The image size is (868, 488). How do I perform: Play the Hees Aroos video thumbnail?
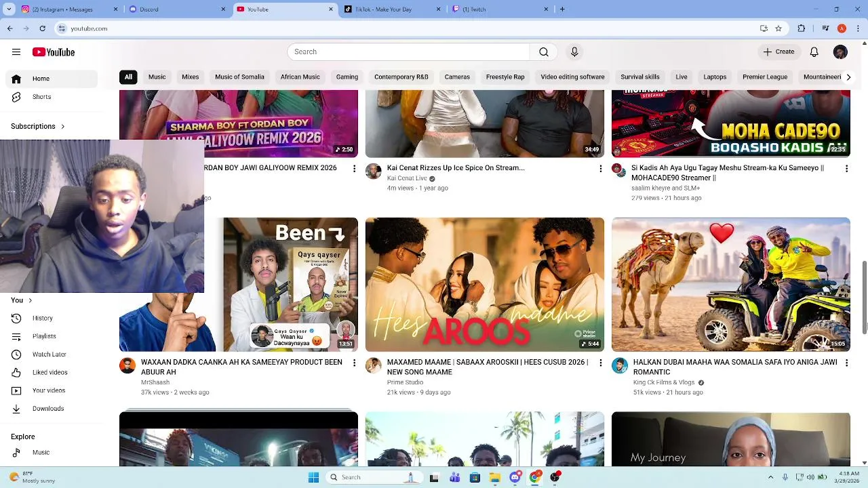(x=485, y=285)
